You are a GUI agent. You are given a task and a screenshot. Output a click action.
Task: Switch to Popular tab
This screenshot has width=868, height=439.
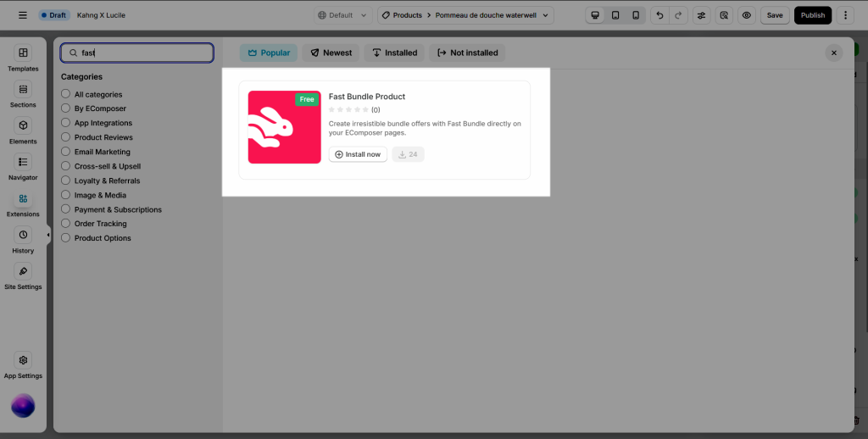click(x=269, y=53)
